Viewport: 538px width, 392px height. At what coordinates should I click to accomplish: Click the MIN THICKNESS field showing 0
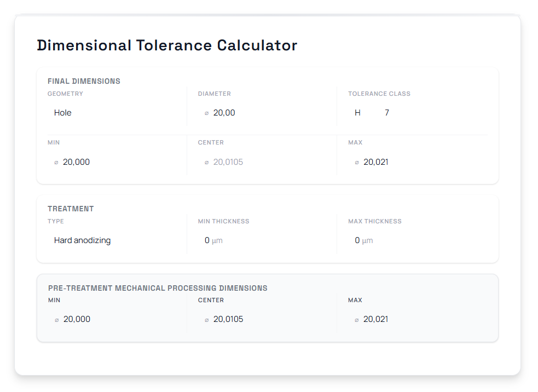click(207, 240)
